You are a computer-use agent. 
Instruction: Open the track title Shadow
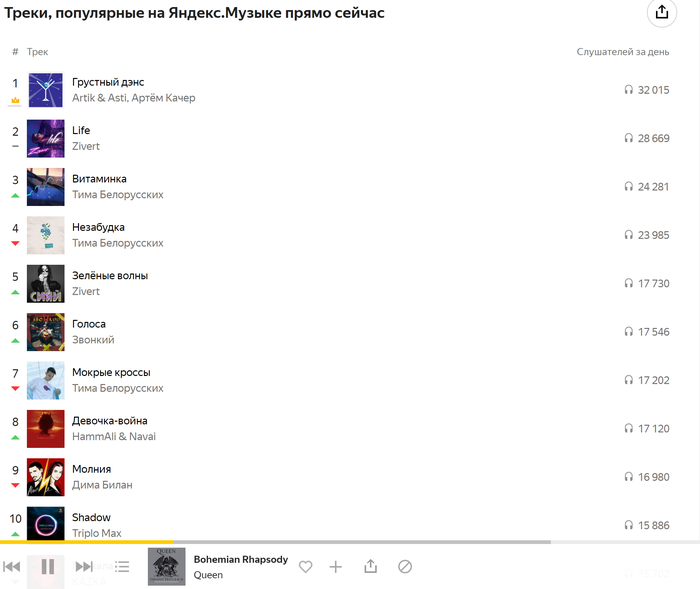(x=92, y=518)
